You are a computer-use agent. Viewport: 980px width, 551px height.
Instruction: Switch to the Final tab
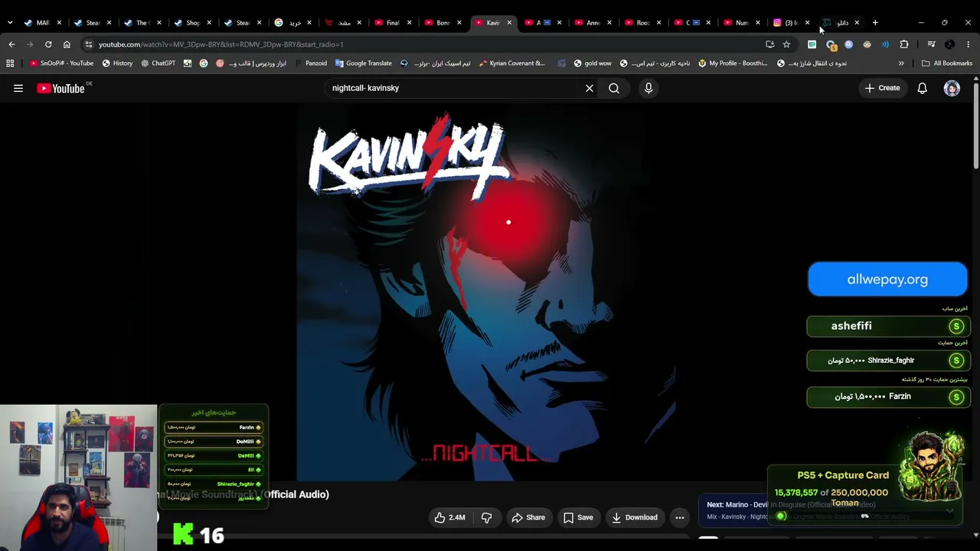click(394, 23)
